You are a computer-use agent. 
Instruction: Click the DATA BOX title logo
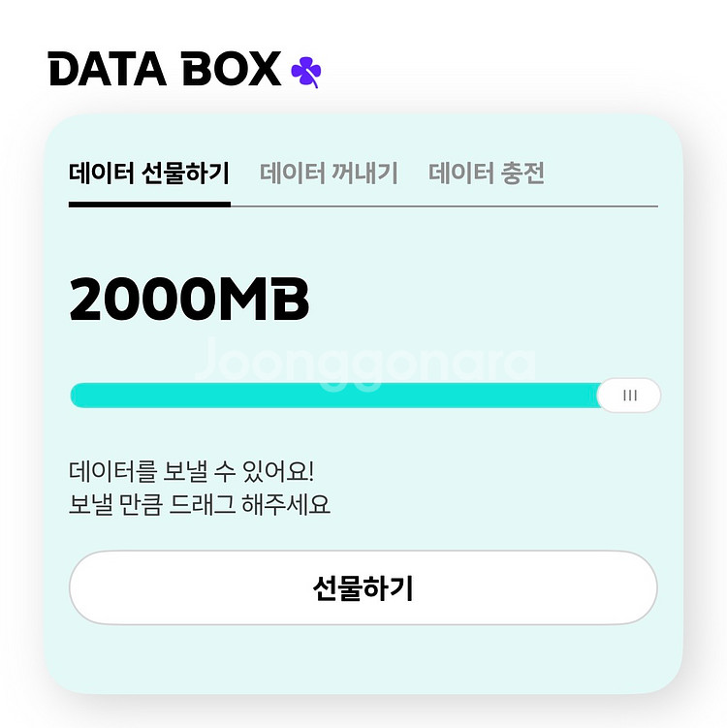165,70
